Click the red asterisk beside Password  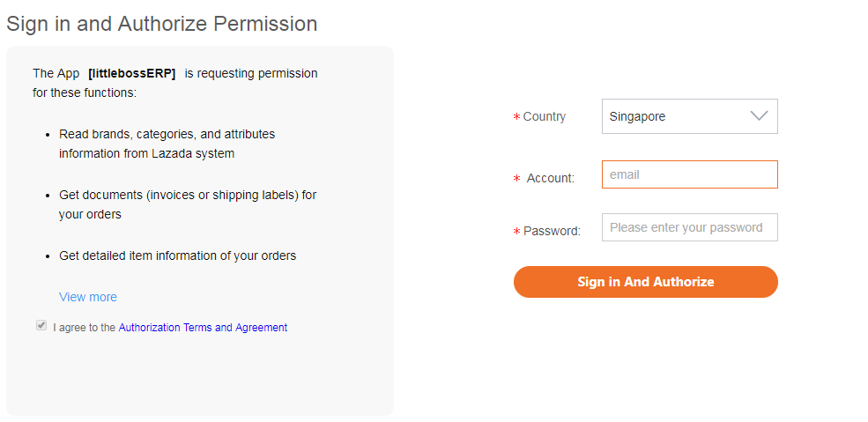pos(516,232)
